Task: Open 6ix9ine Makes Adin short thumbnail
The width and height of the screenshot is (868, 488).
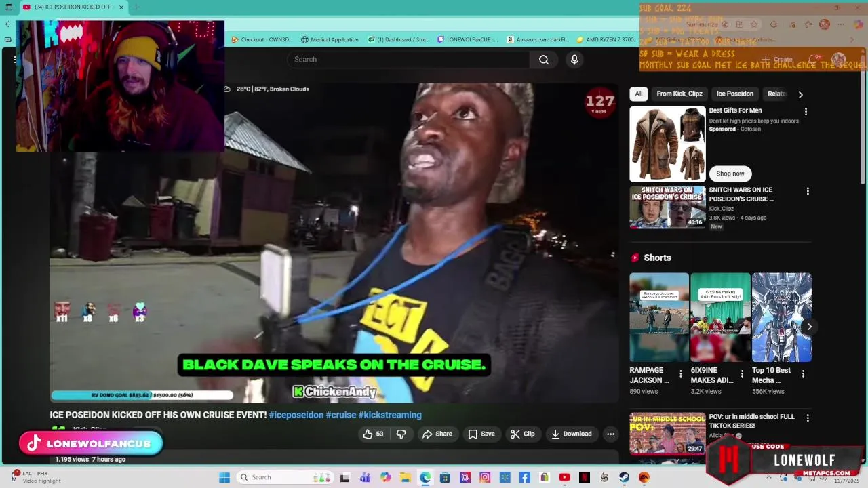Action: [720, 317]
